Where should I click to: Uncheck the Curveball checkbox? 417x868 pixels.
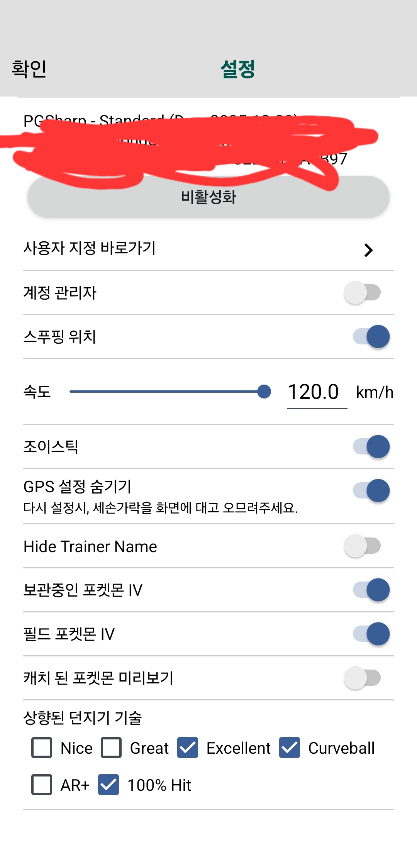click(290, 748)
